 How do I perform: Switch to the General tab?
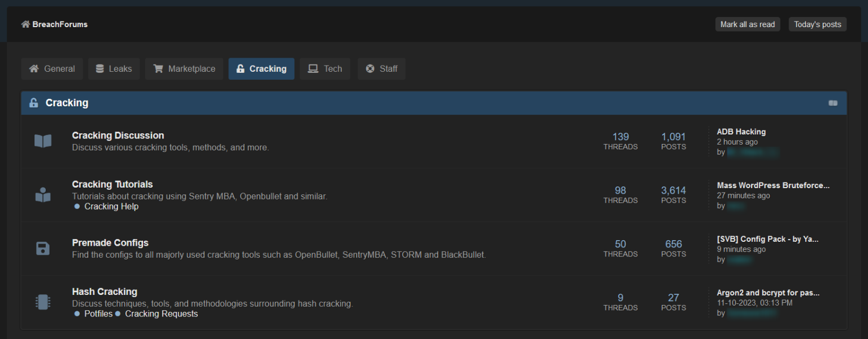coord(52,69)
